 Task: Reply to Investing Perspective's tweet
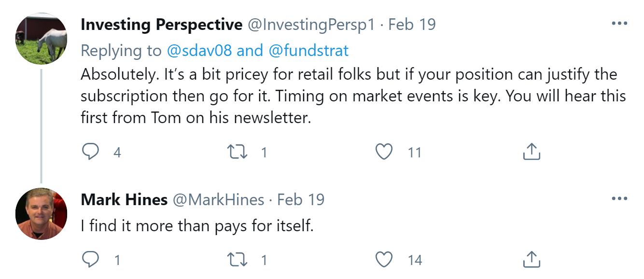point(90,152)
